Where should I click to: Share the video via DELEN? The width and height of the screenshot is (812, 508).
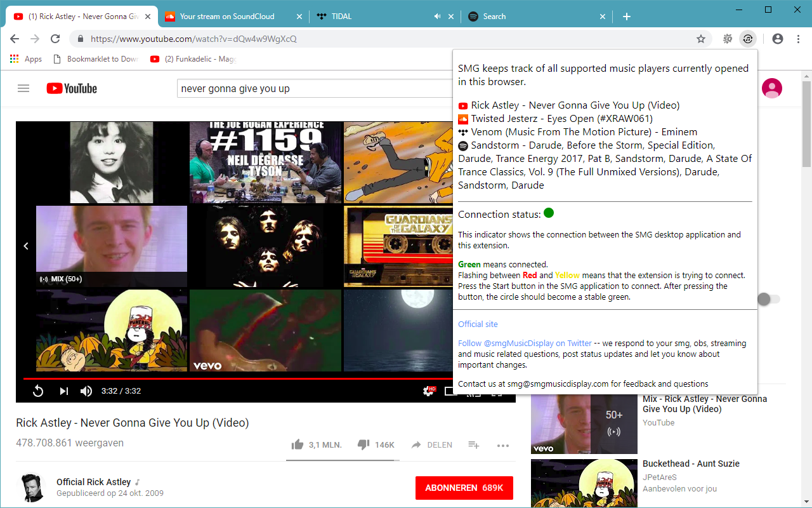tap(431, 444)
